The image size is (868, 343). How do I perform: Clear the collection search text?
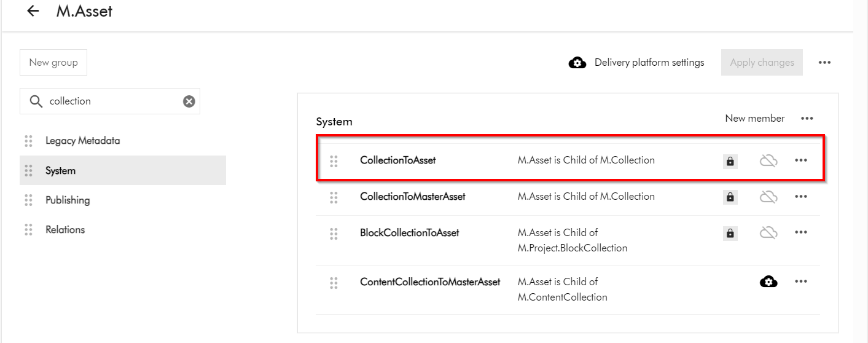189,101
